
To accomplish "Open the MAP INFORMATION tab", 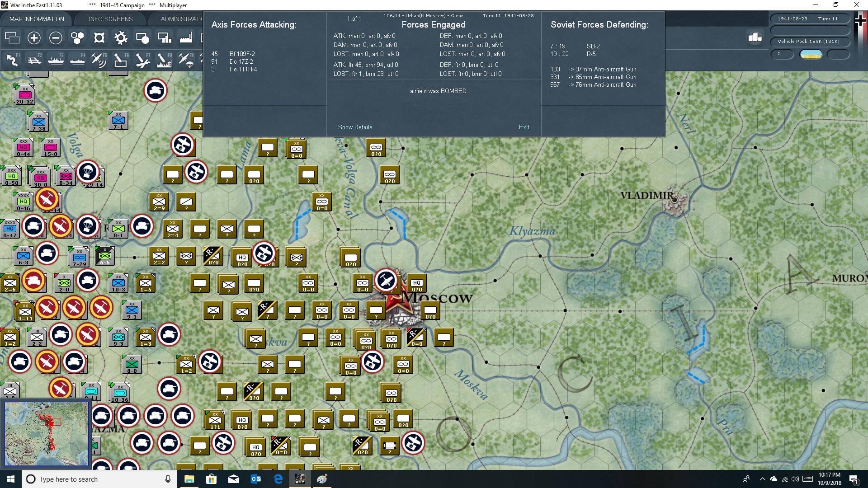I will coord(37,19).
